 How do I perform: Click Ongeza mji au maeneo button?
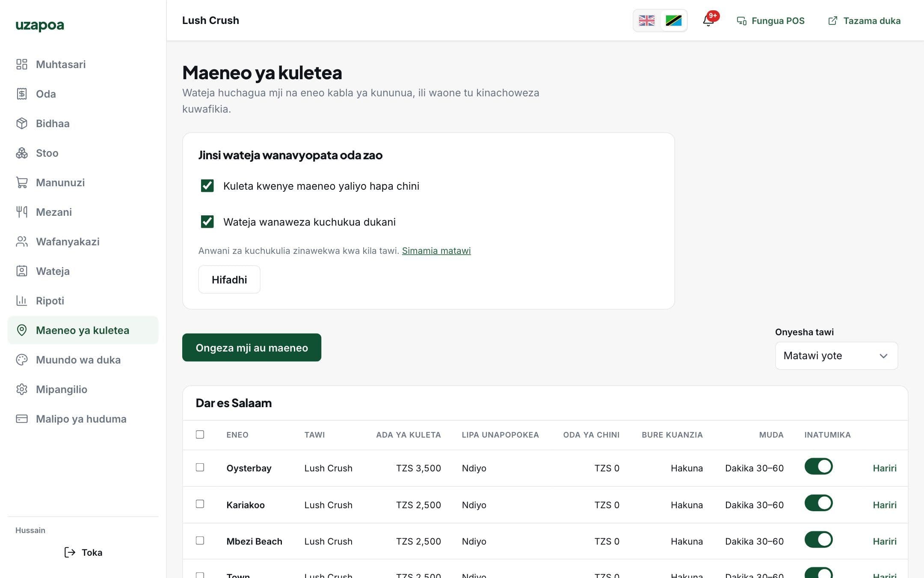pos(252,348)
